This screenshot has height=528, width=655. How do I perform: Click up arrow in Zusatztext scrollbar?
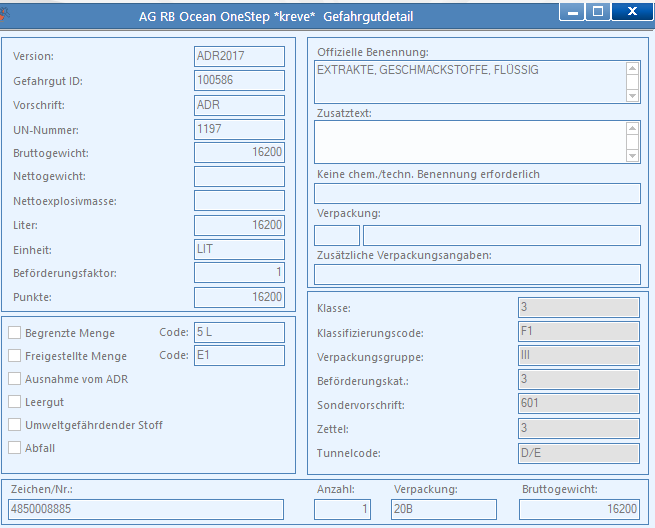tap(632, 129)
